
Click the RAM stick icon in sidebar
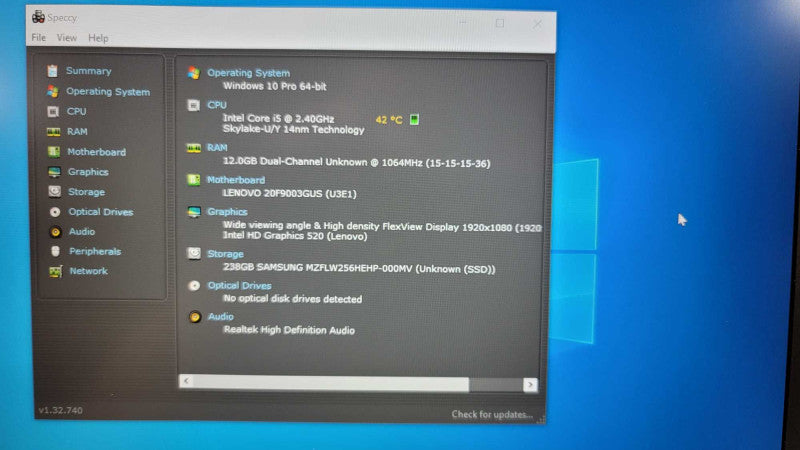54,132
